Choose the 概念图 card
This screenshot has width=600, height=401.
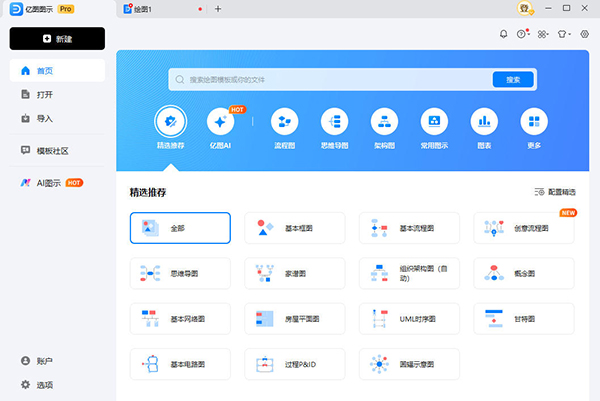[x=524, y=274]
